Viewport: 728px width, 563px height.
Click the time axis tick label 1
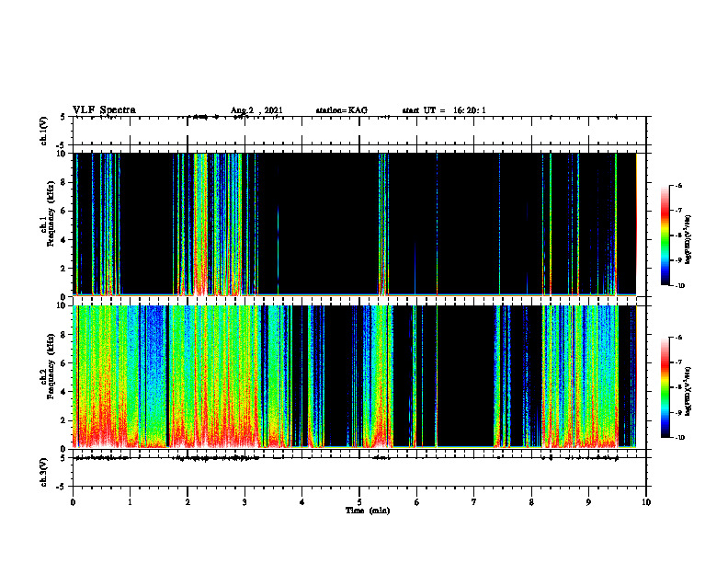click(x=130, y=502)
